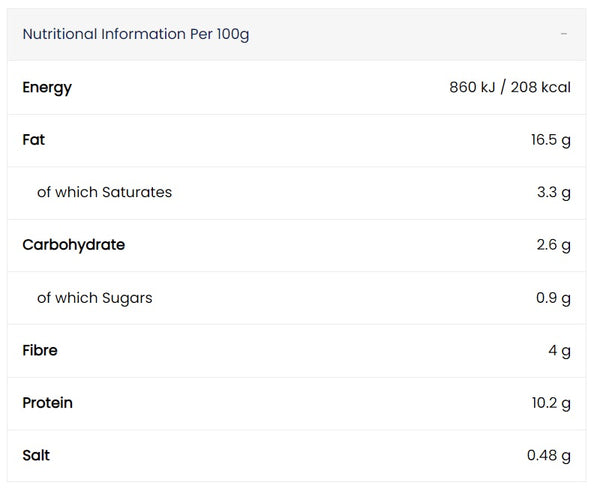Collapse the Nutritional Information section using minus icon

click(564, 34)
